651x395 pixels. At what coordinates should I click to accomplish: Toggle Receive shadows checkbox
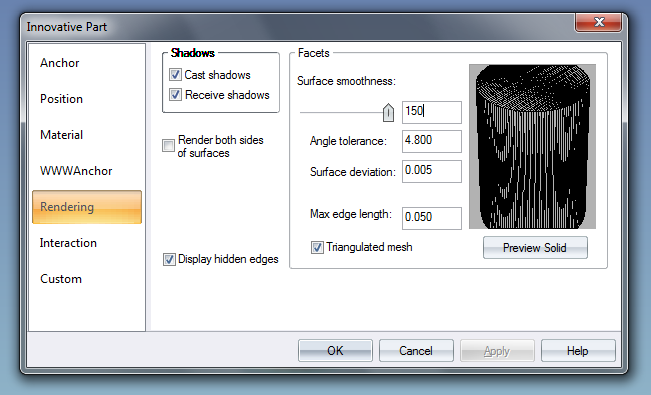click(x=175, y=95)
